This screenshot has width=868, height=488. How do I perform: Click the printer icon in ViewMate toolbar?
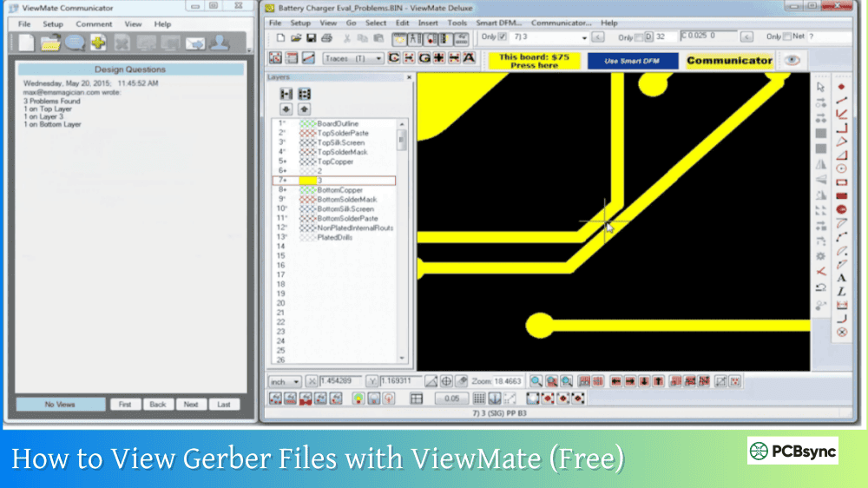pos(326,38)
